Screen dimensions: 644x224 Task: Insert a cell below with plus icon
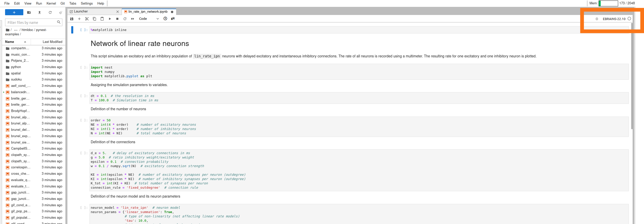pos(79,19)
